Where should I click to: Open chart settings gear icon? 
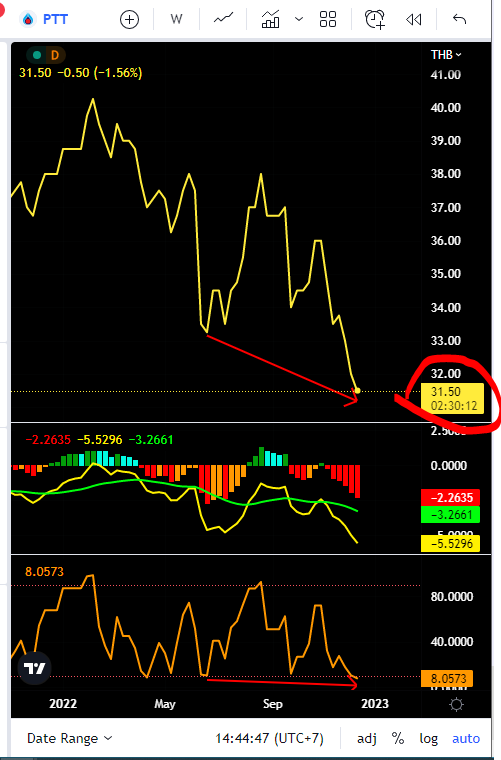(x=456, y=704)
